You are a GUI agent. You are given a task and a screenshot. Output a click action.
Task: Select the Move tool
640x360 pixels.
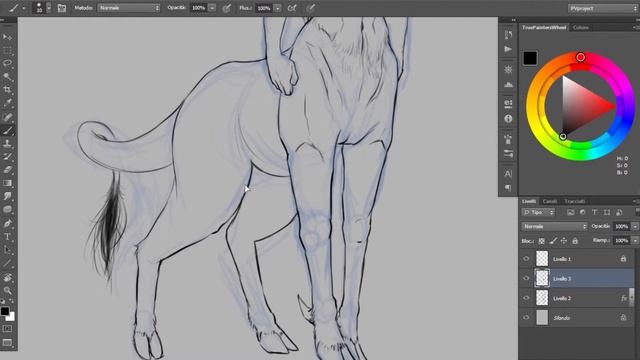(x=7, y=37)
